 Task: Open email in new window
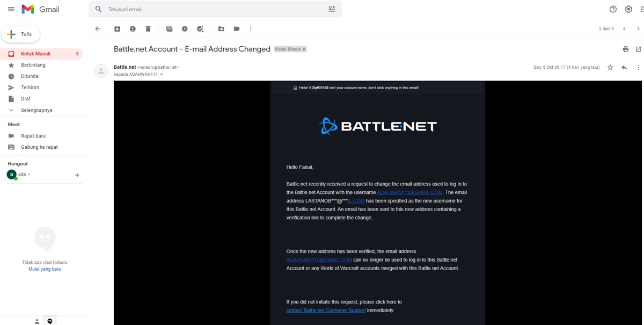coord(638,49)
